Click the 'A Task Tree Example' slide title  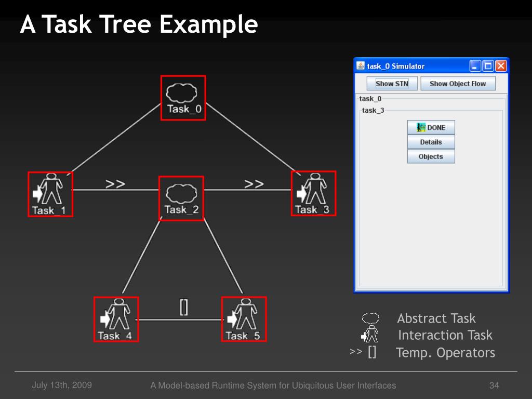(x=139, y=24)
